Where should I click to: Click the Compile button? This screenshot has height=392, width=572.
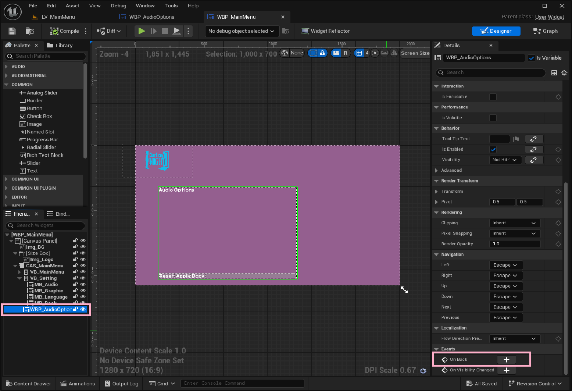65,31
